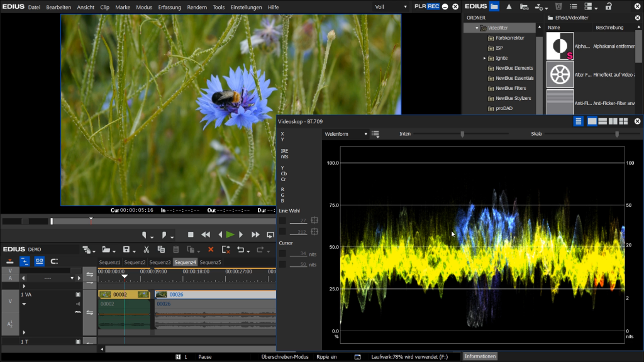Undo the last action with the Undo icon

241,250
